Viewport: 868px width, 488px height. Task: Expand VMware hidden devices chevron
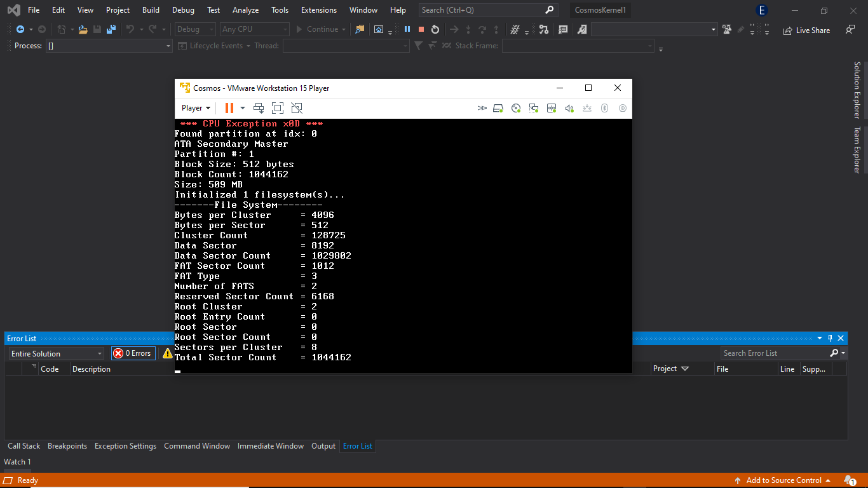(482, 108)
